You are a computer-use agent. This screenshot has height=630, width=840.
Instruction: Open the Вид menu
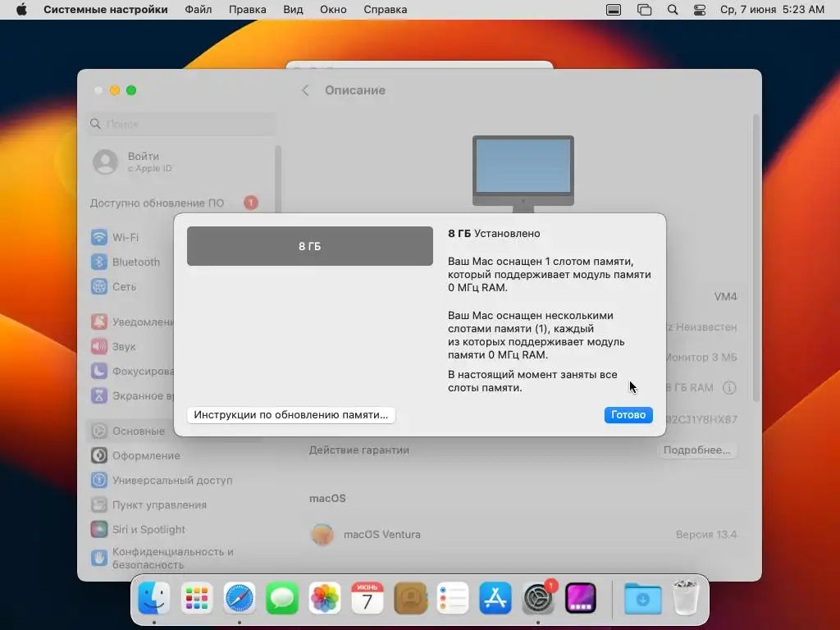[x=293, y=10]
